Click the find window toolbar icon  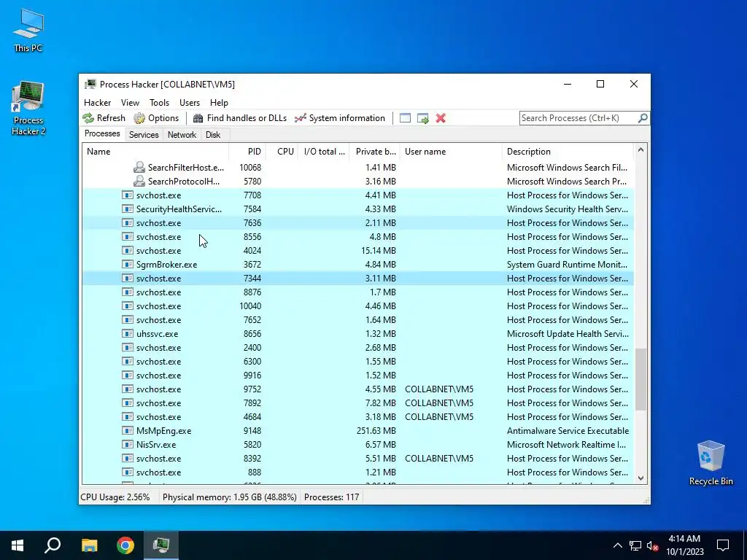[x=405, y=118]
